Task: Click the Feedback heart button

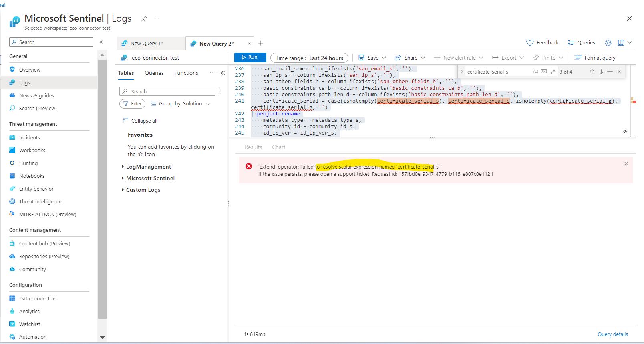Action: click(x=542, y=43)
